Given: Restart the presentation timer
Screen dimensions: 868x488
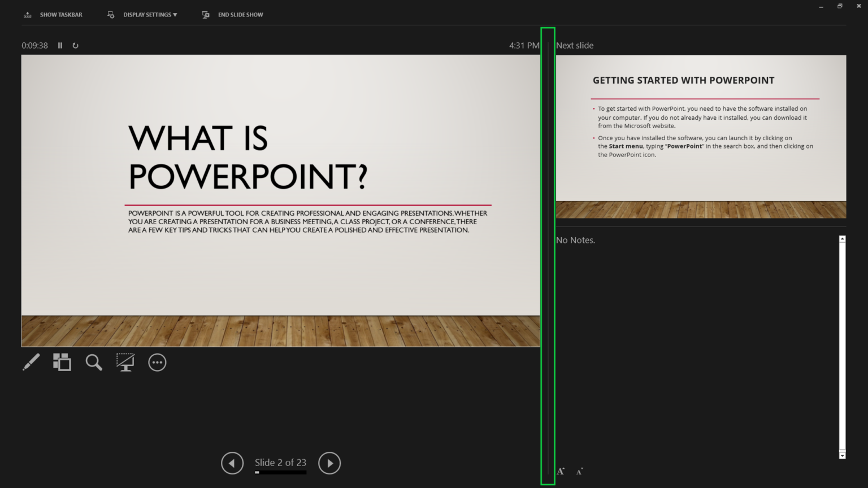Looking at the screenshot, I should (x=75, y=45).
